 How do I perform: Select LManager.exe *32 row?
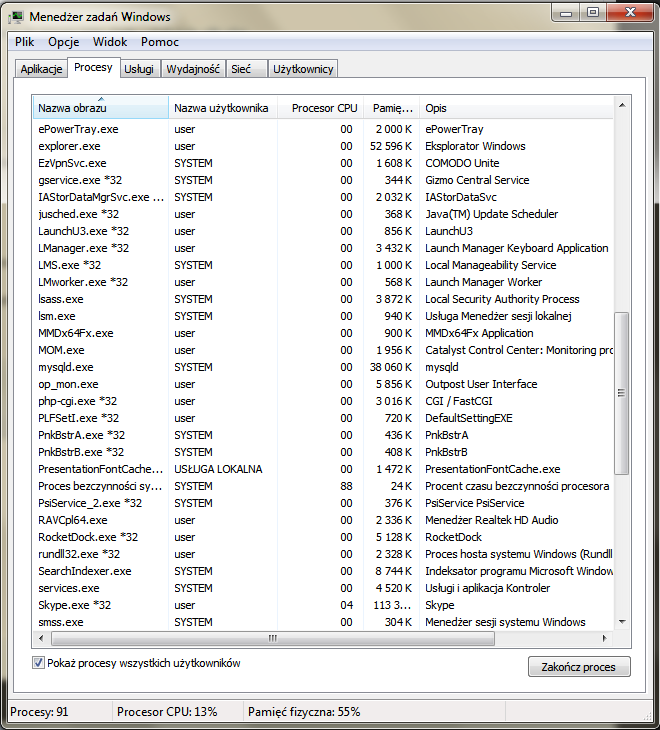click(x=323, y=248)
